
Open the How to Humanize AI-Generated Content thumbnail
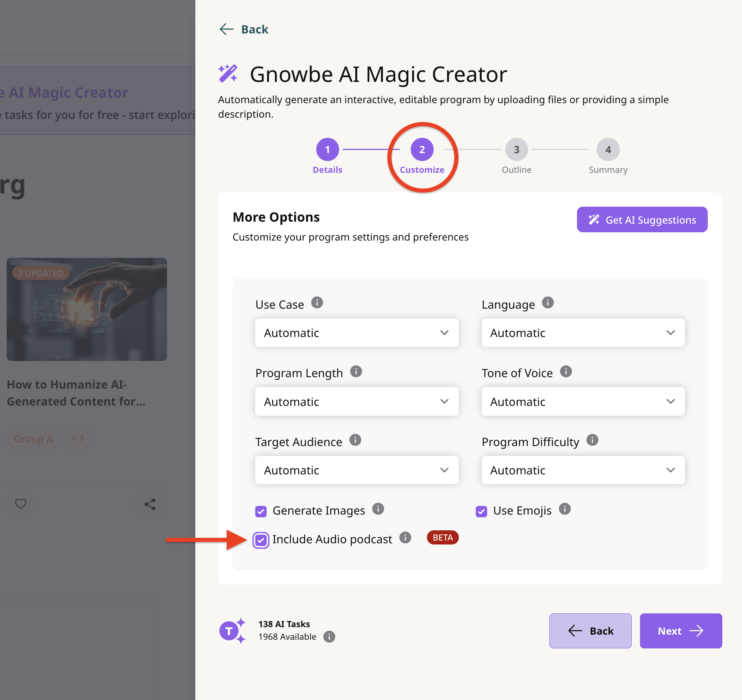[x=87, y=309]
